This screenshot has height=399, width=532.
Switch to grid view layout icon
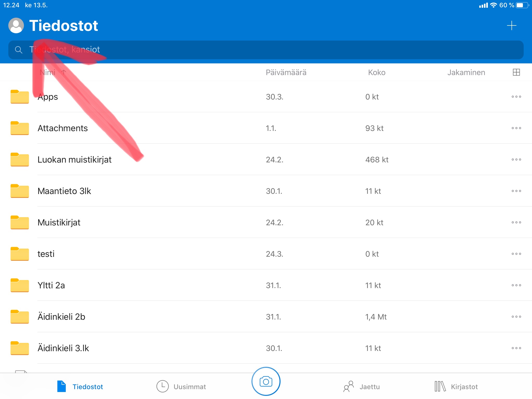tap(516, 72)
